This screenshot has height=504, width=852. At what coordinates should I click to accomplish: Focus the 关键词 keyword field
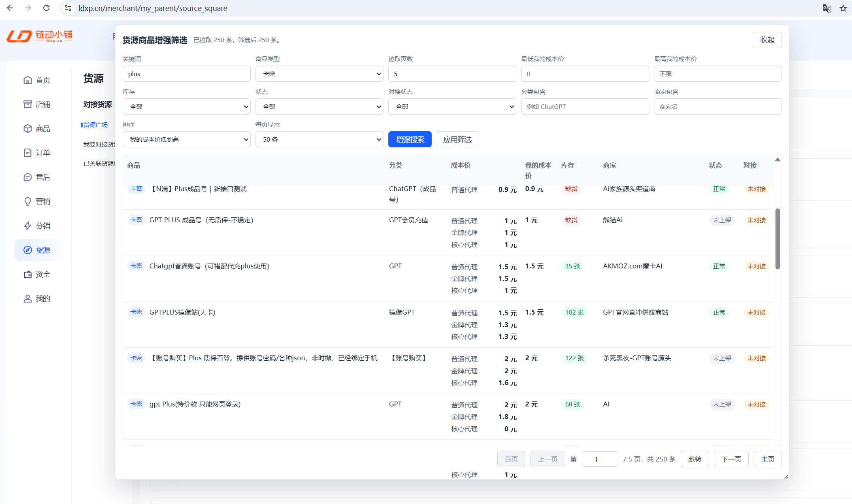[186, 74]
